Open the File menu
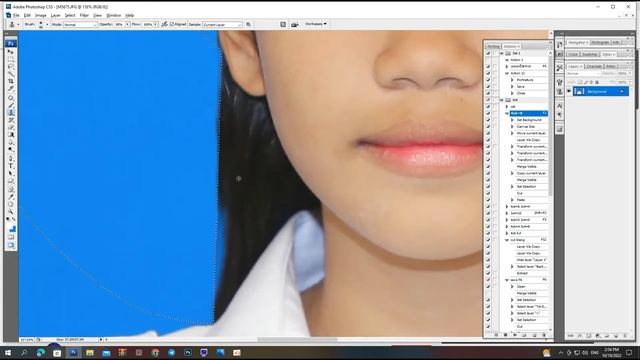The height and width of the screenshot is (360, 640). click(16, 15)
